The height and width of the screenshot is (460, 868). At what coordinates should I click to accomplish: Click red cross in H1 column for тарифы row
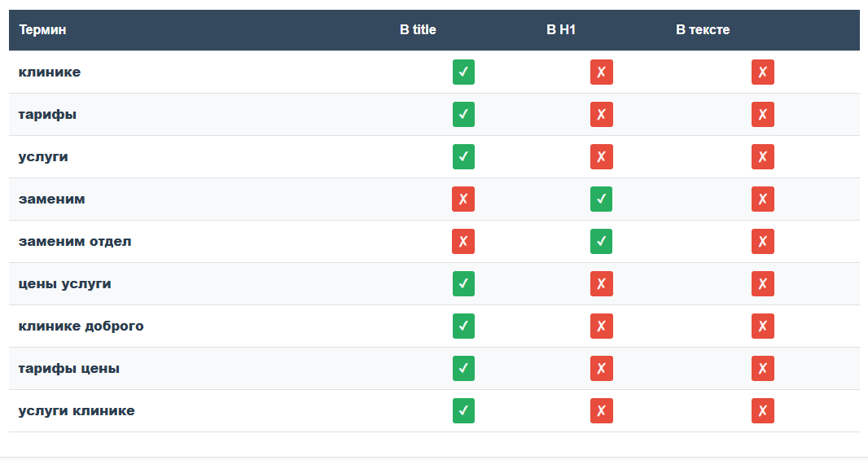(x=601, y=115)
